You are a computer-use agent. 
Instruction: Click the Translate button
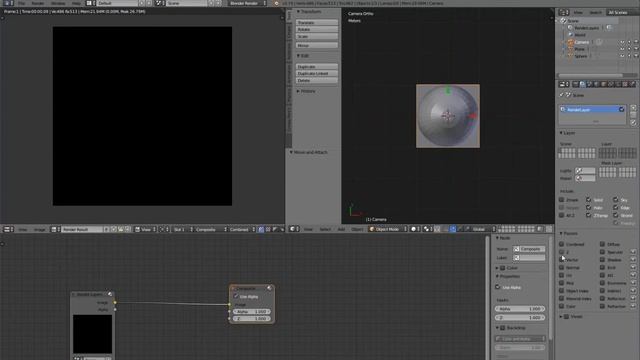(x=317, y=22)
